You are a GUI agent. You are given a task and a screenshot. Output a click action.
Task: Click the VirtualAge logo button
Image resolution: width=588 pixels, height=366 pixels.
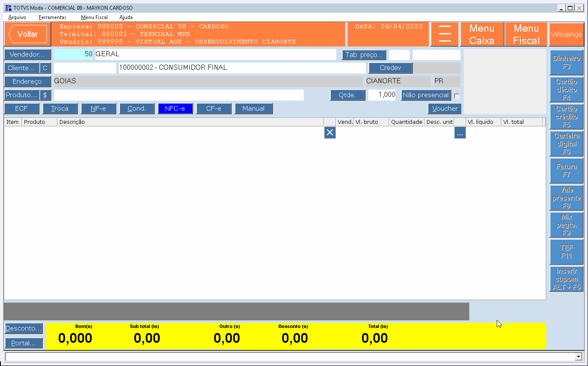566,34
